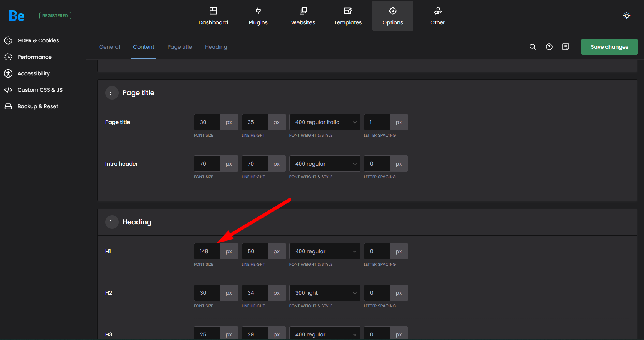
Task: Open the Dashboard section
Action: click(x=213, y=16)
